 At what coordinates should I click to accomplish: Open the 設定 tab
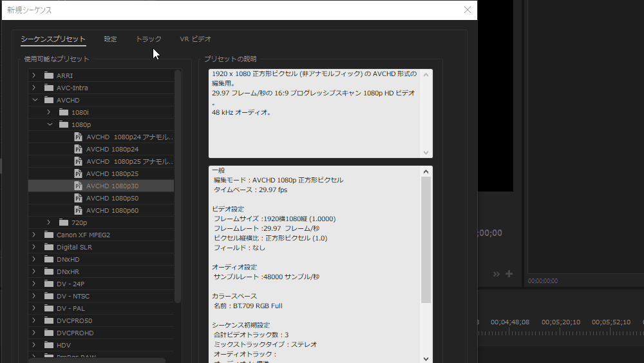pyautogui.click(x=111, y=39)
